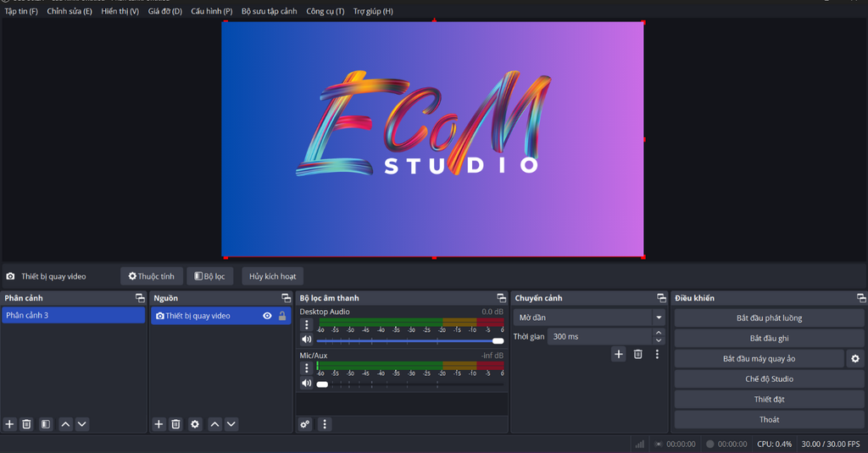This screenshot has height=453, width=868.
Task: Mute Mic/Aux speaker icon
Action: pyautogui.click(x=307, y=384)
